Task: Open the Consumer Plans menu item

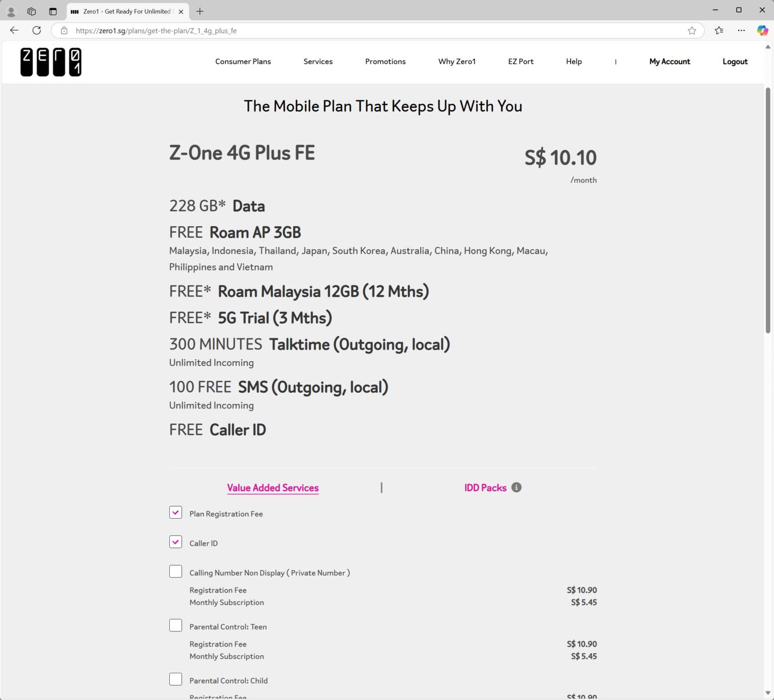Action: tap(243, 61)
